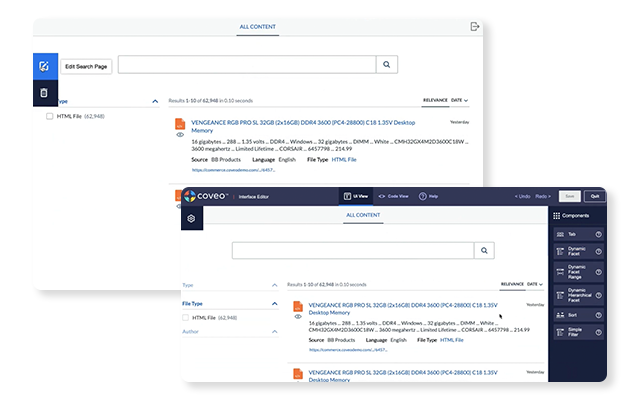Click the search input field in Interface Editor
The width and height of the screenshot is (640, 400).
point(352,250)
